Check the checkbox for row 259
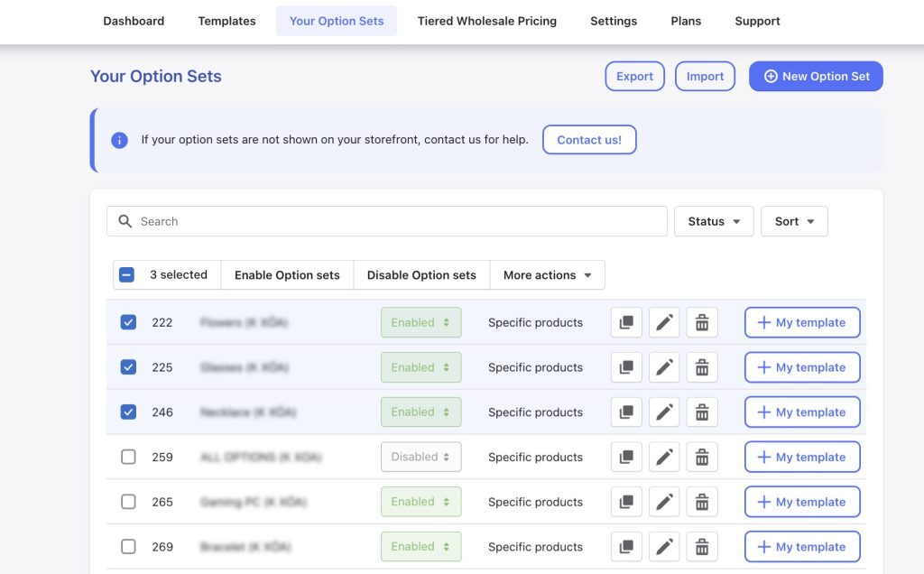 128,457
